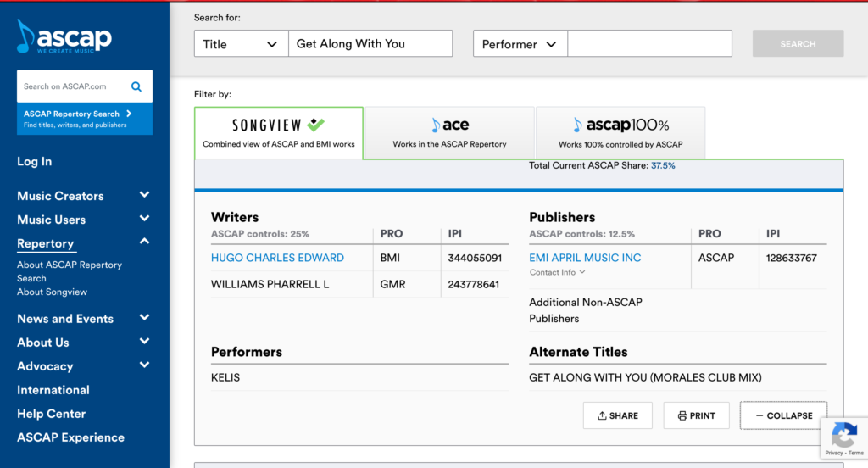Click the reCAPTCHA badge icon
This screenshot has height=468, width=868.
click(844, 434)
